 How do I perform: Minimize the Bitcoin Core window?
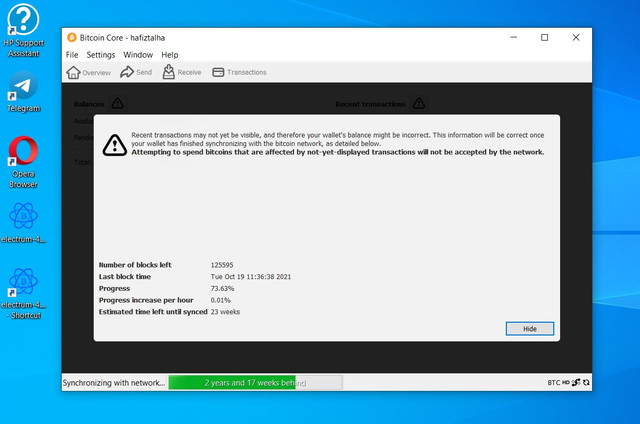[514, 38]
